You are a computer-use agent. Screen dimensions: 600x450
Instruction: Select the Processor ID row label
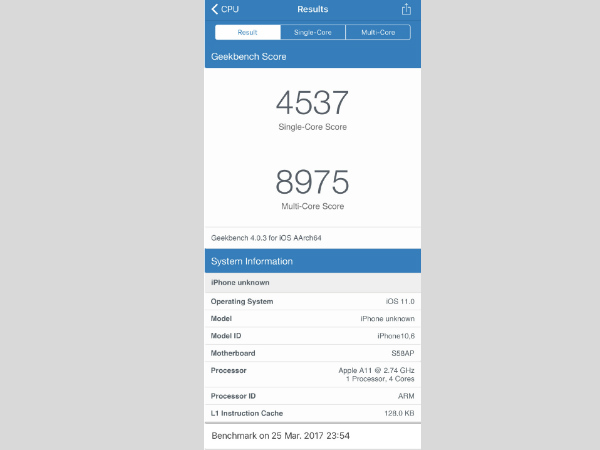pyautogui.click(x=233, y=396)
